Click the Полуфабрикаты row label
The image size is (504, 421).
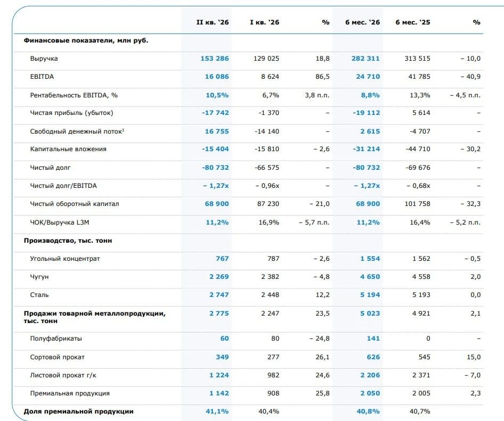[56, 339]
